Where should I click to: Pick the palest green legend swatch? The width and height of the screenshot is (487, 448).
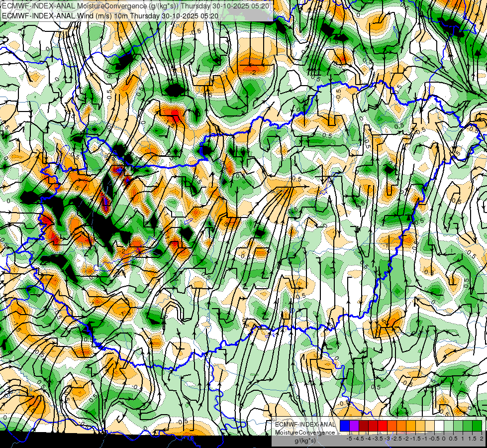[449, 426]
